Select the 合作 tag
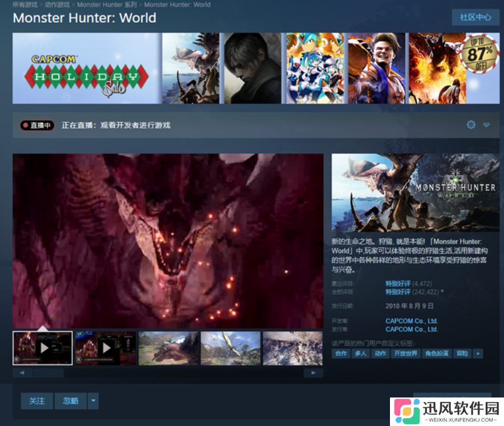Image resolution: width=504 pixels, height=426 pixels. click(x=341, y=354)
